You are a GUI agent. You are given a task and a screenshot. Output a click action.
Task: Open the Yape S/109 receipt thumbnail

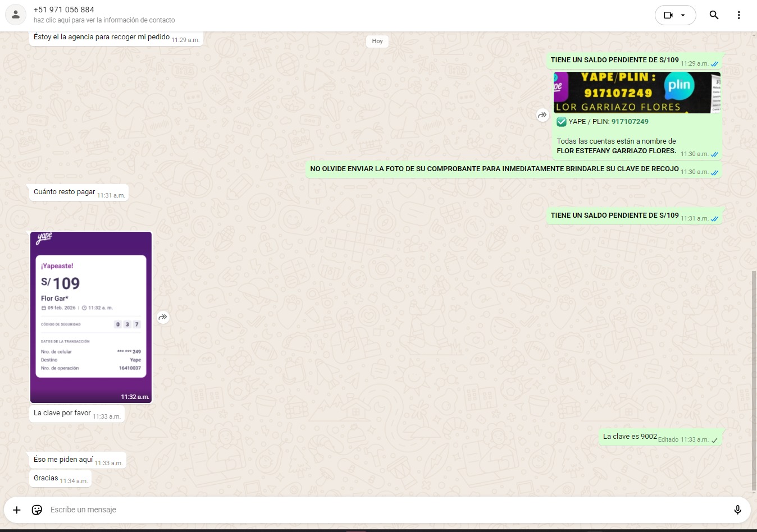(91, 317)
